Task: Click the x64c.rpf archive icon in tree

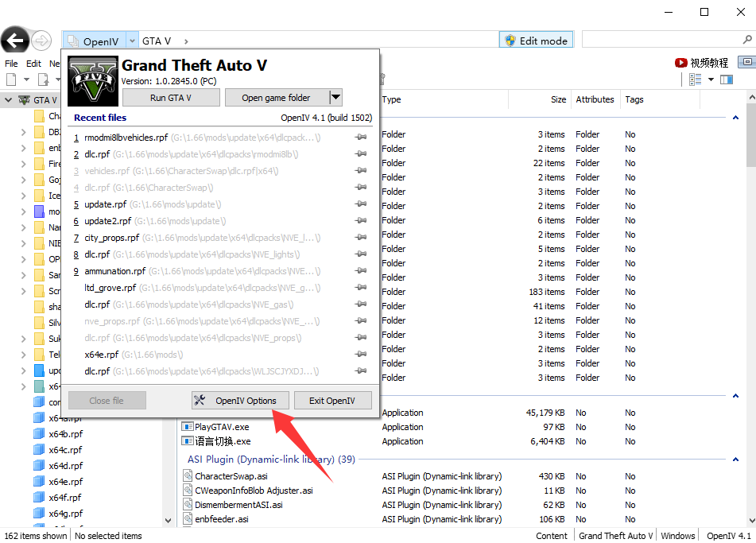Action: tap(39, 449)
